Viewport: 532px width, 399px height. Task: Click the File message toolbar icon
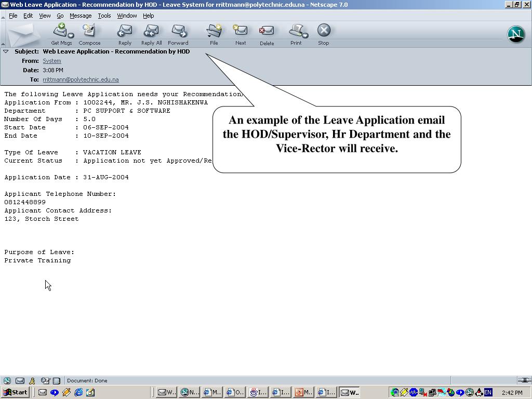click(214, 31)
